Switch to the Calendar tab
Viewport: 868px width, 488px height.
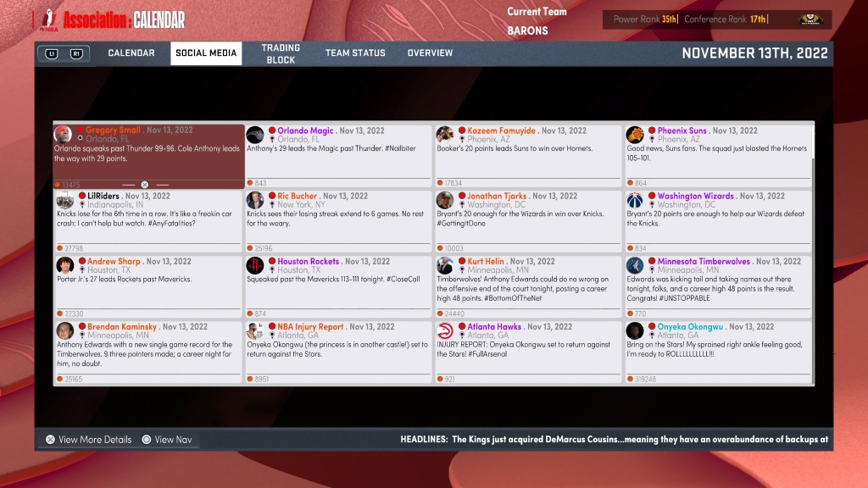tap(131, 53)
